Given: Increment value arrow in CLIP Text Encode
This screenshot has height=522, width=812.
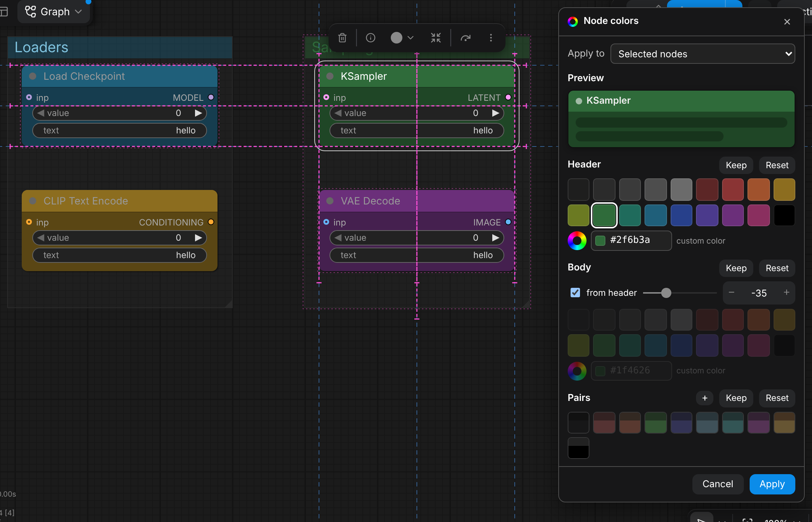Looking at the screenshot, I should coord(198,238).
